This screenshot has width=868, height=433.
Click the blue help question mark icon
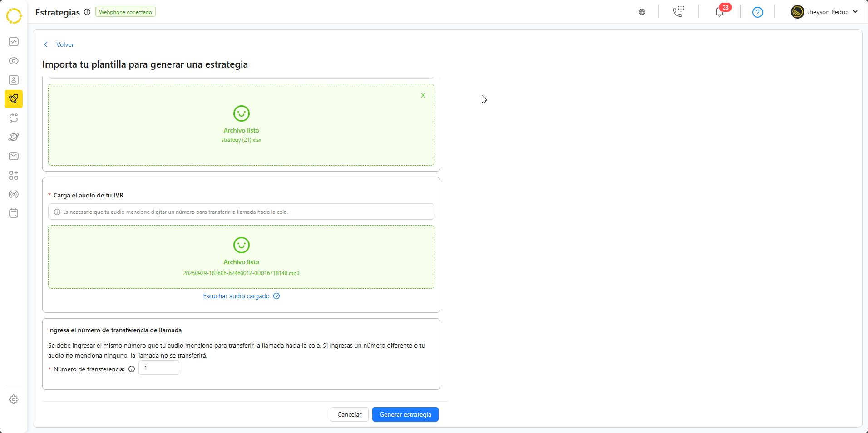(757, 12)
